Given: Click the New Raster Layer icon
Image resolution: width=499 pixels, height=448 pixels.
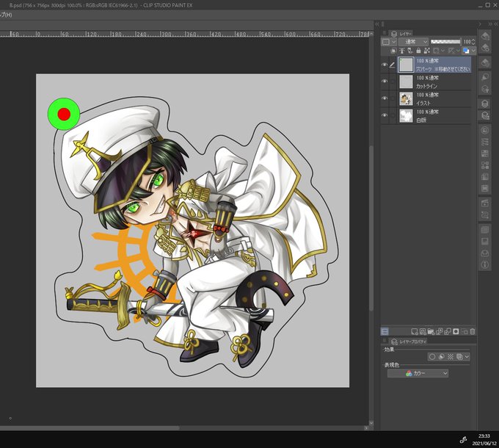Looking at the screenshot, I should coord(415,331).
